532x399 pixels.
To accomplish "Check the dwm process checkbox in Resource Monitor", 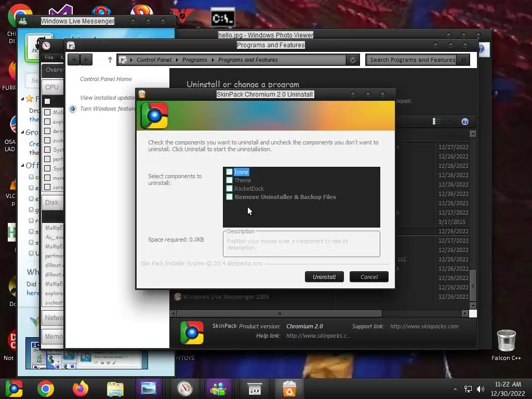I will coord(47,131).
